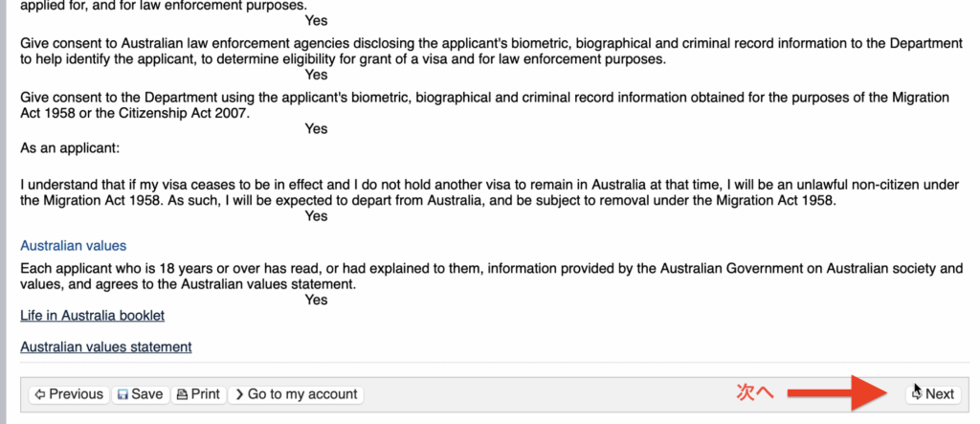Click the red 次へ label
The image size is (980, 424).
point(754,392)
